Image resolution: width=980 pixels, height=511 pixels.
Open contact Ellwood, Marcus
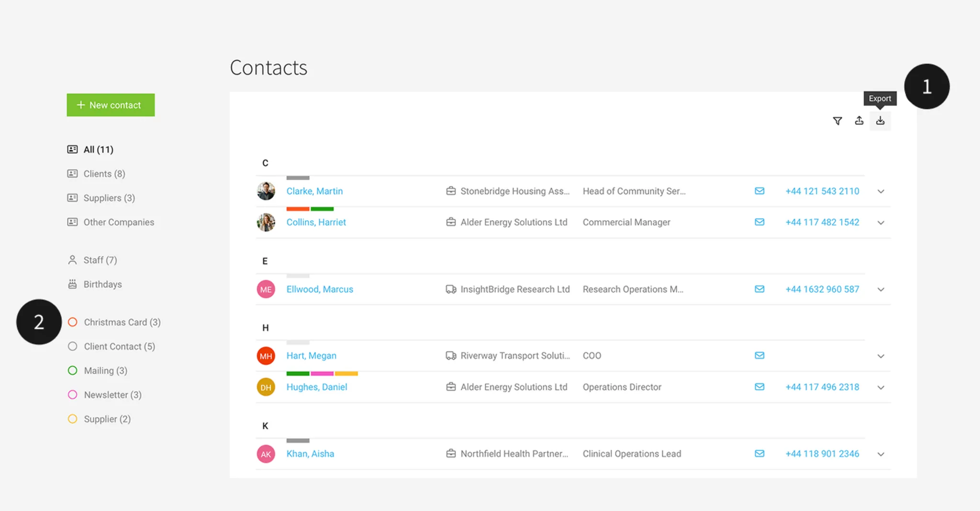(320, 289)
